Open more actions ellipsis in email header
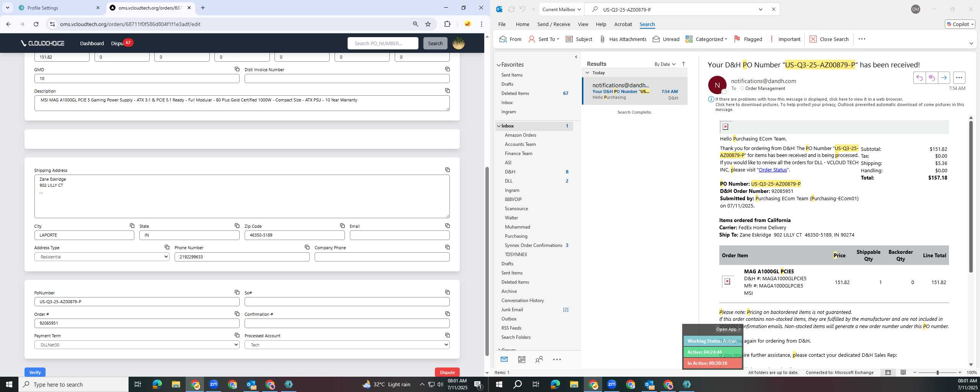Screen dimensions: 980x392 point(959,78)
